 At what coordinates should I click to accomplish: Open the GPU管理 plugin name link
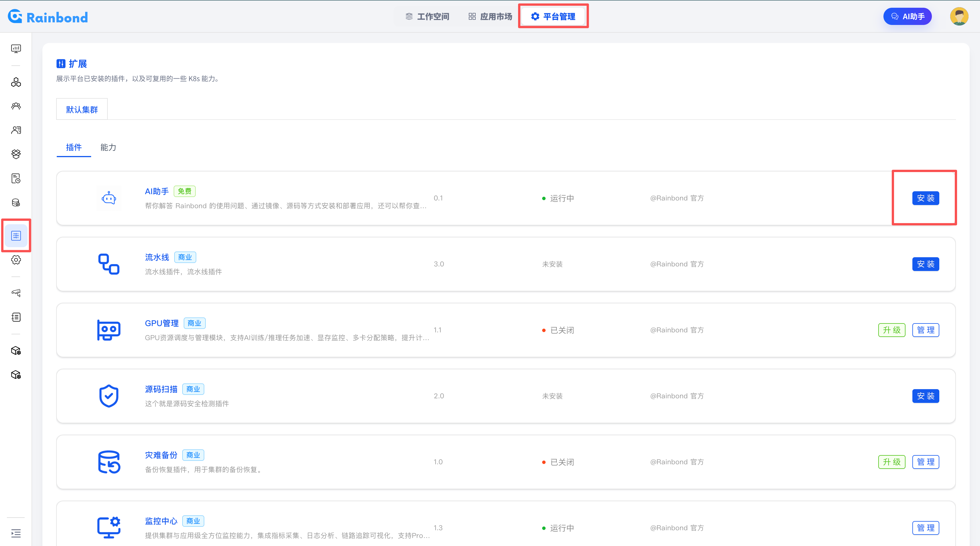click(162, 323)
